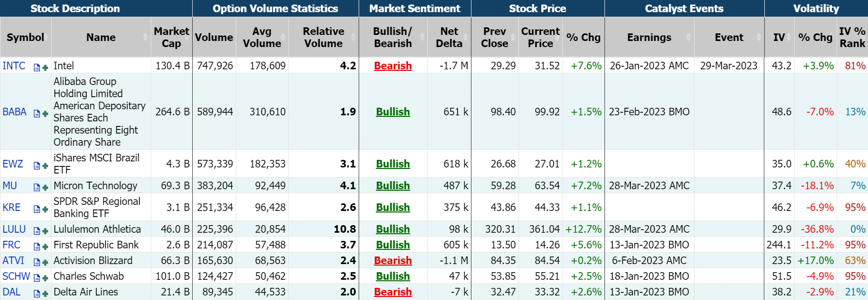Viewport: 868px width, 300px height.
Task: Add MU using its green plus icon
Action: coord(45,187)
